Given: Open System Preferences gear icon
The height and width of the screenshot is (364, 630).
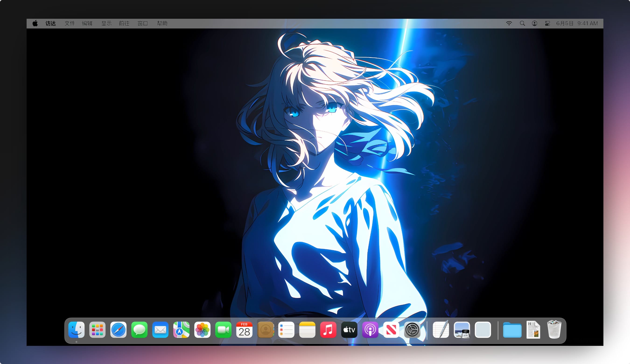Looking at the screenshot, I should [x=412, y=330].
